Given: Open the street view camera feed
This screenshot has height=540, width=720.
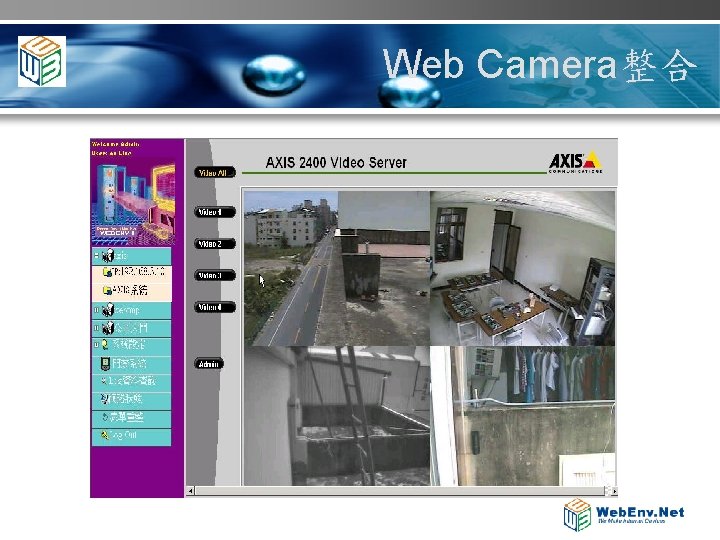Looking at the screenshot, I should (337, 268).
